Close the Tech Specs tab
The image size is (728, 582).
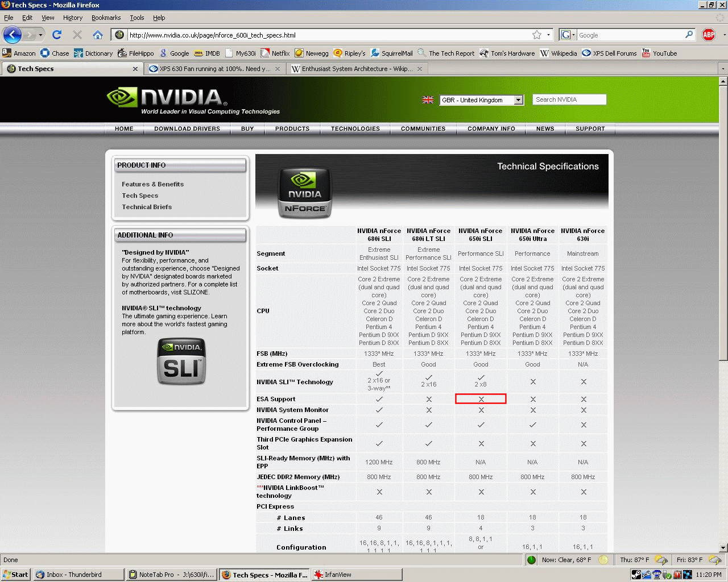tap(135, 69)
